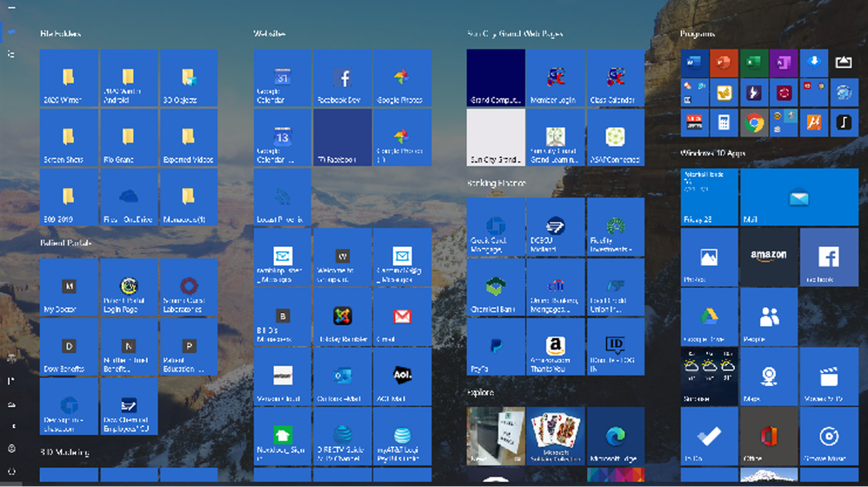Open the People app tile
Image resolution: width=868 pixels, height=487 pixels.
769,317
